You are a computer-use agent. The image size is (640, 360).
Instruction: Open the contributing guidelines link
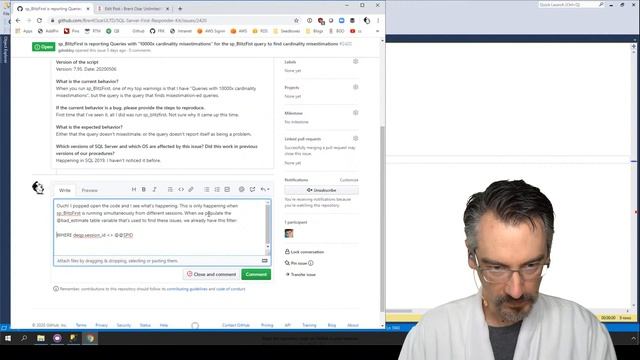click(187, 289)
